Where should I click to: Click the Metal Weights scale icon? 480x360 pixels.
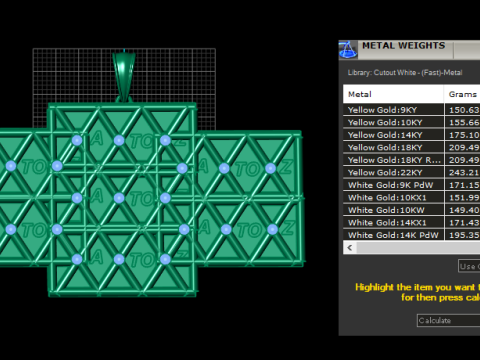coord(348,50)
